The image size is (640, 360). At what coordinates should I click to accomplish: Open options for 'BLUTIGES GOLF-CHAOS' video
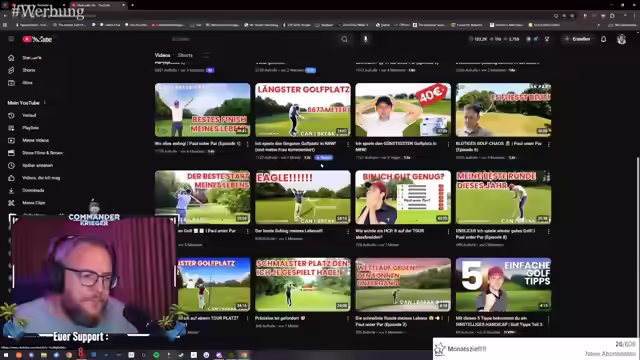point(549,144)
